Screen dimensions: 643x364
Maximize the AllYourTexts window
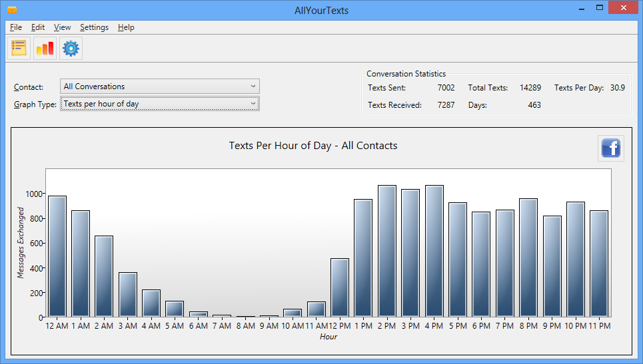600,8
